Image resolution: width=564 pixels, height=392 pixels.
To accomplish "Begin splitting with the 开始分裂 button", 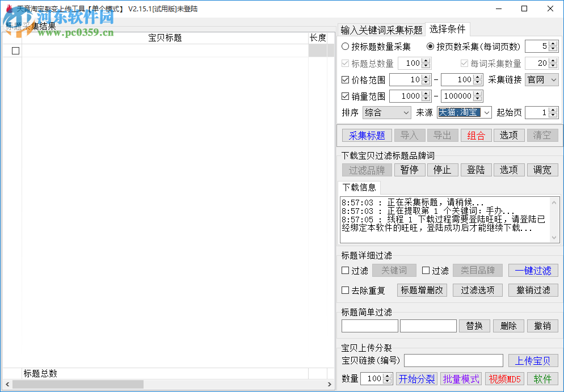I will point(416,378).
